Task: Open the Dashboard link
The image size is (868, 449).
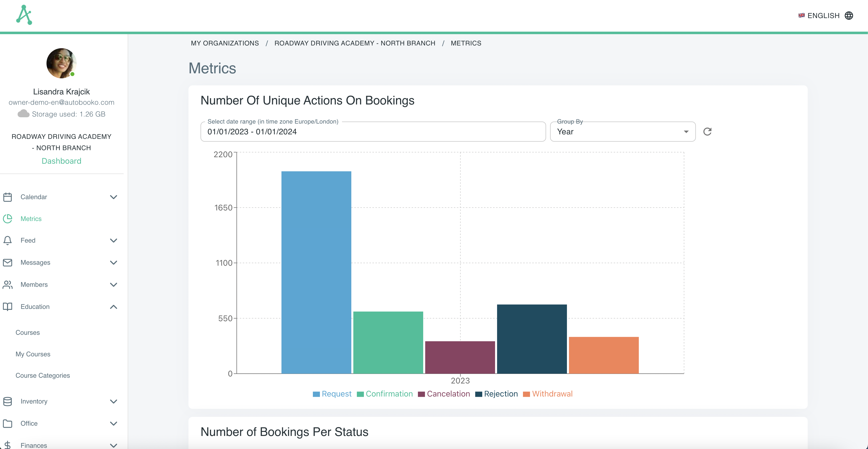Action: pyautogui.click(x=61, y=161)
